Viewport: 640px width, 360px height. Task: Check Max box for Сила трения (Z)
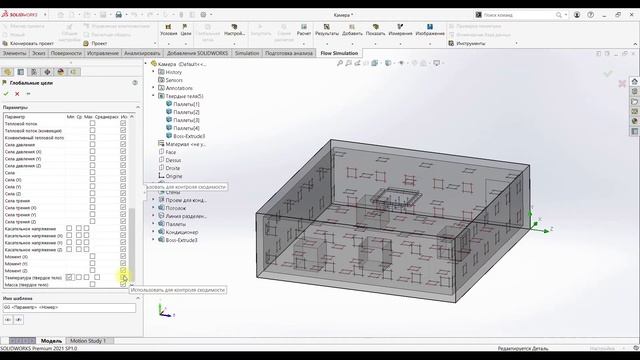pyautogui.click(x=92, y=221)
